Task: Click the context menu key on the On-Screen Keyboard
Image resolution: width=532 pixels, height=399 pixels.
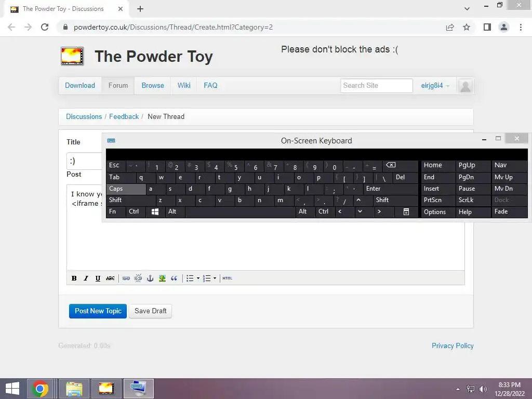Action: tap(406, 212)
